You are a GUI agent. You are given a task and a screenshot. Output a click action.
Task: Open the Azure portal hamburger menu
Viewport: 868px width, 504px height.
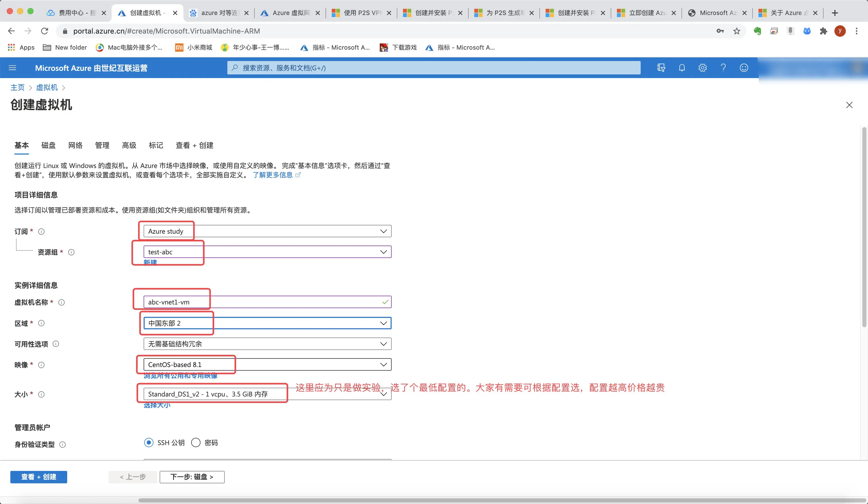click(x=12, y=68)
